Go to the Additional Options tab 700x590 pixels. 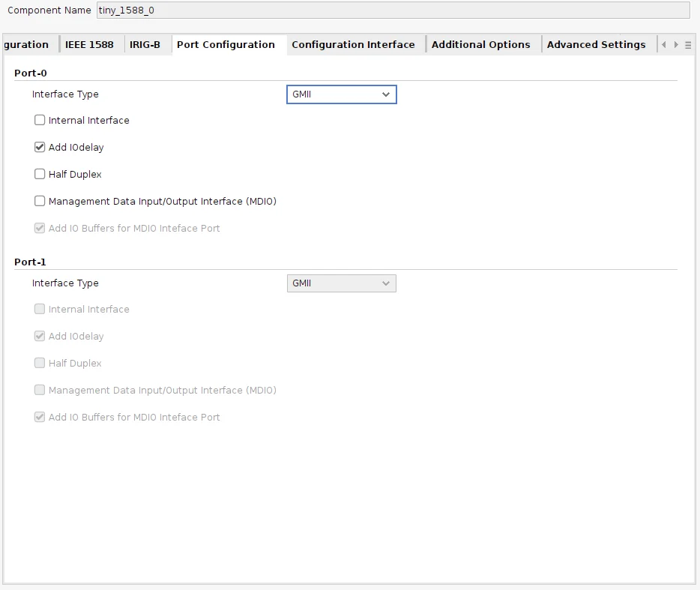(x=480, y=45)
